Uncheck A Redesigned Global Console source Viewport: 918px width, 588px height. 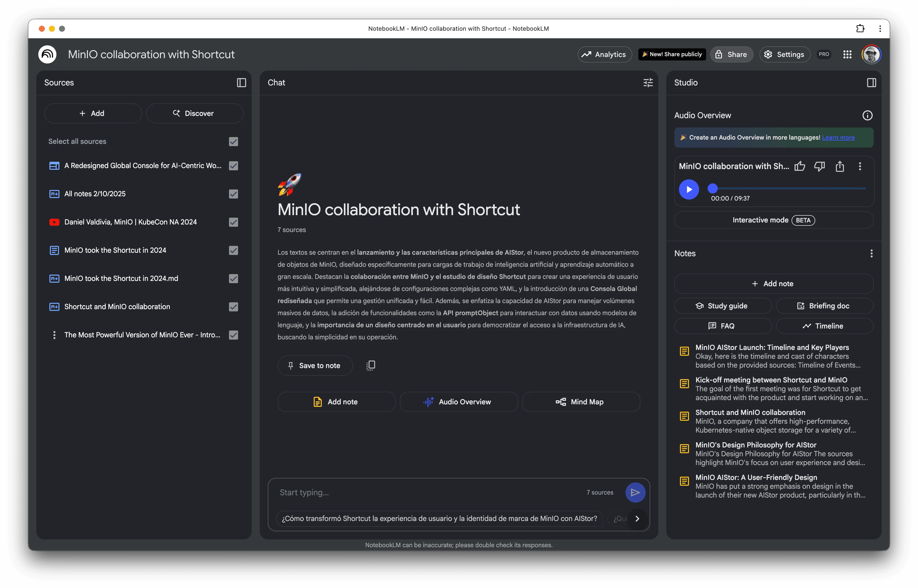(233, 166)
